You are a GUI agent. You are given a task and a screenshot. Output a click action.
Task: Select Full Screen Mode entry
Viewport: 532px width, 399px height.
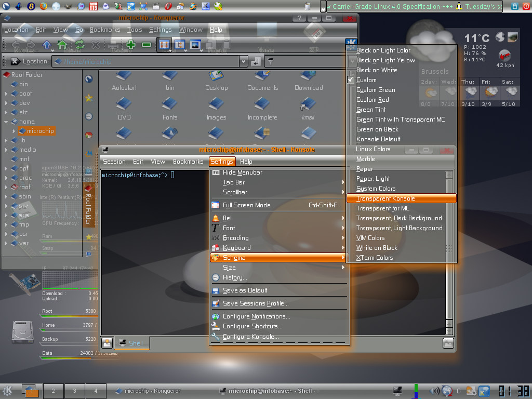click(x=278, y=205)
